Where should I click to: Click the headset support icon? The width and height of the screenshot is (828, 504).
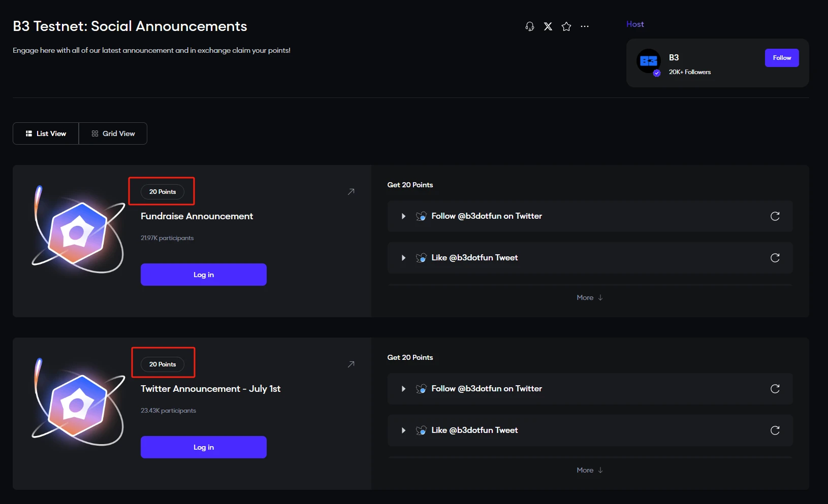pyautogui.click(x=530, y=26)
